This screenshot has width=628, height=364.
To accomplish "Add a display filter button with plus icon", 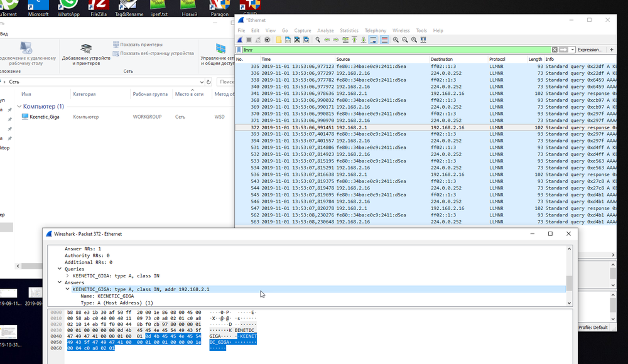I will tap(612, 50).
